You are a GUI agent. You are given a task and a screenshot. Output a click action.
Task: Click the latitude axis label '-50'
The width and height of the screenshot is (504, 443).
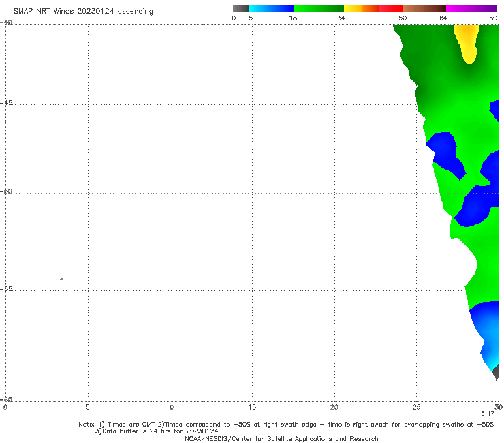(x=6, y=191)
